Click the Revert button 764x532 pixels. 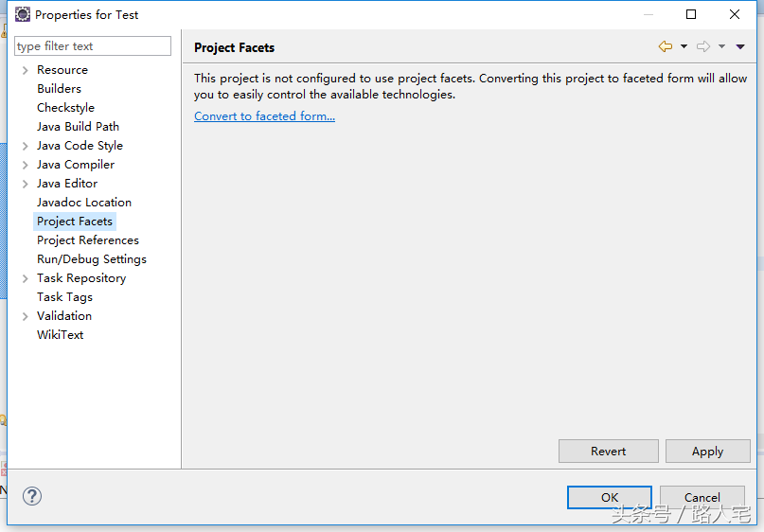[x=608, y=452]
